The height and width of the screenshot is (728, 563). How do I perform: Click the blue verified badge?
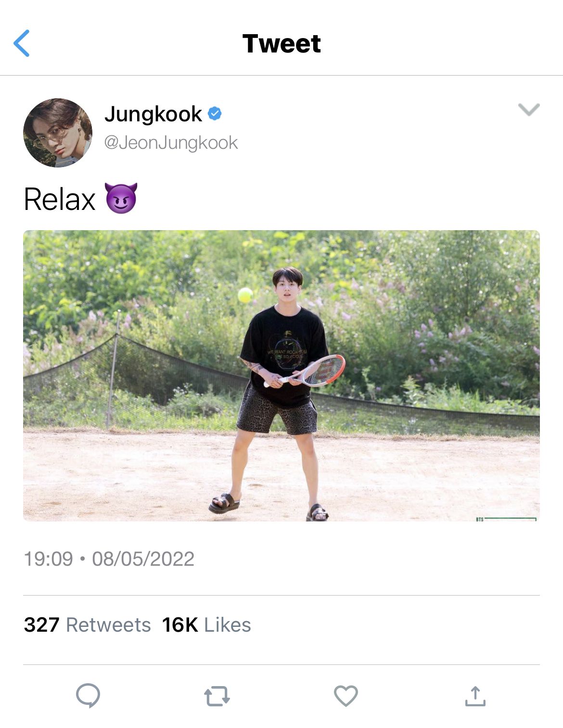click(215, 114)
